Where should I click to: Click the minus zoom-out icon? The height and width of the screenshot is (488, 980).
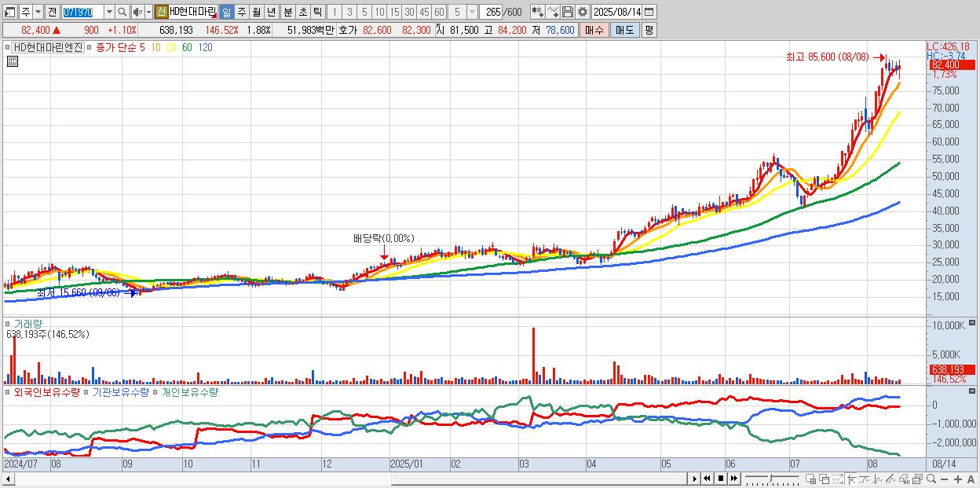tap(945, 479)
